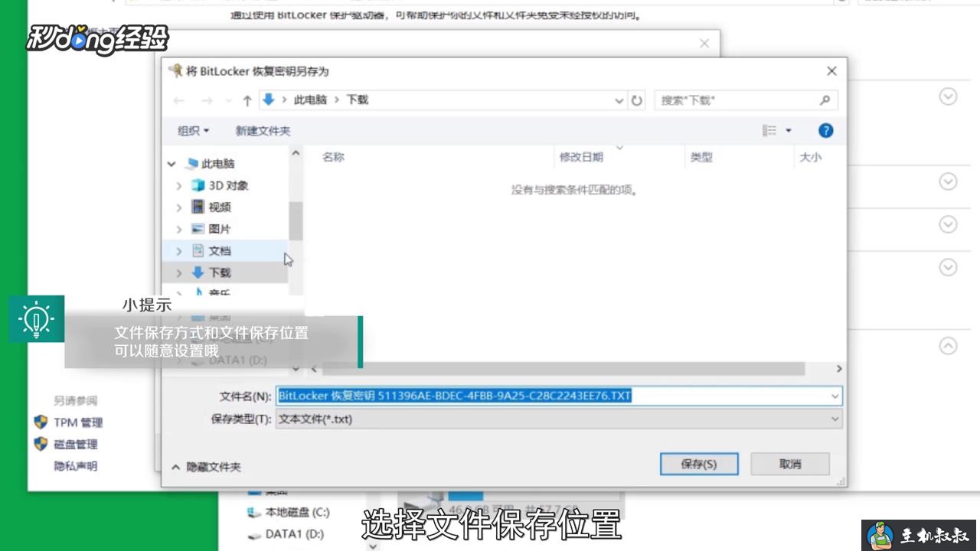Click Hide Folders (隐藏文件夹) toggle
The height and width of the screenshot is (551, 980).
pyautogui.click(x=206, y=466)
